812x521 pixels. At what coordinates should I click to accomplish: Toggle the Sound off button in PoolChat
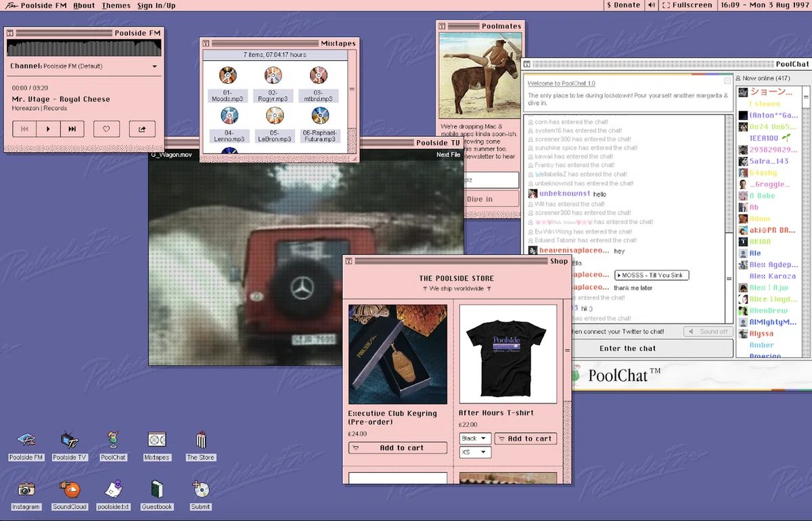click(708, 332)
